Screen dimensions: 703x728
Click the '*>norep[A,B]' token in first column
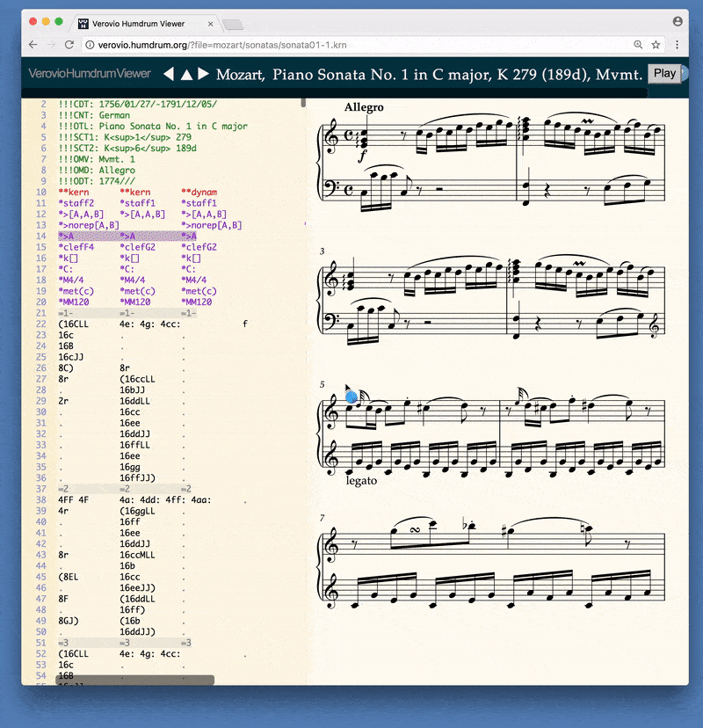pyautogui.click(x=89, y=225)
